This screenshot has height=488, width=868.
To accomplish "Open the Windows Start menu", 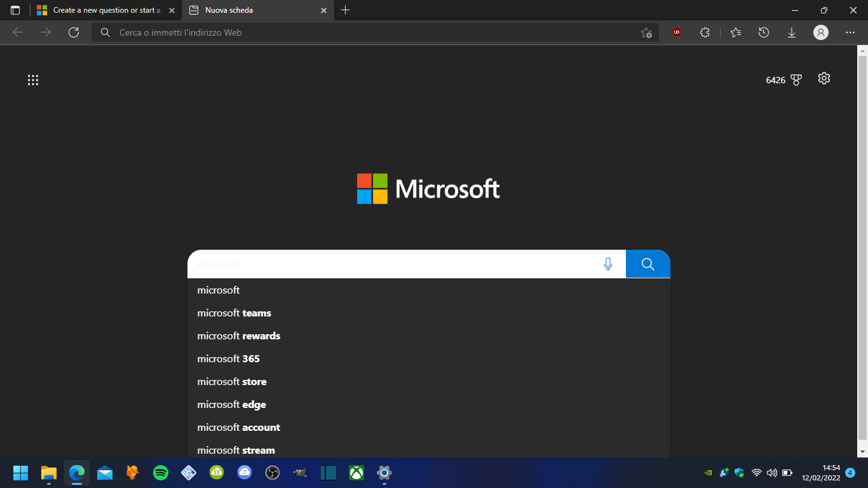I will point(21,473).
